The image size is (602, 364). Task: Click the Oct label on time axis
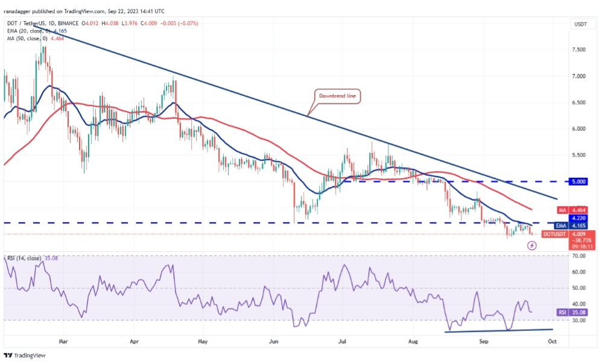pyautogui.click(x=551, y=340)
